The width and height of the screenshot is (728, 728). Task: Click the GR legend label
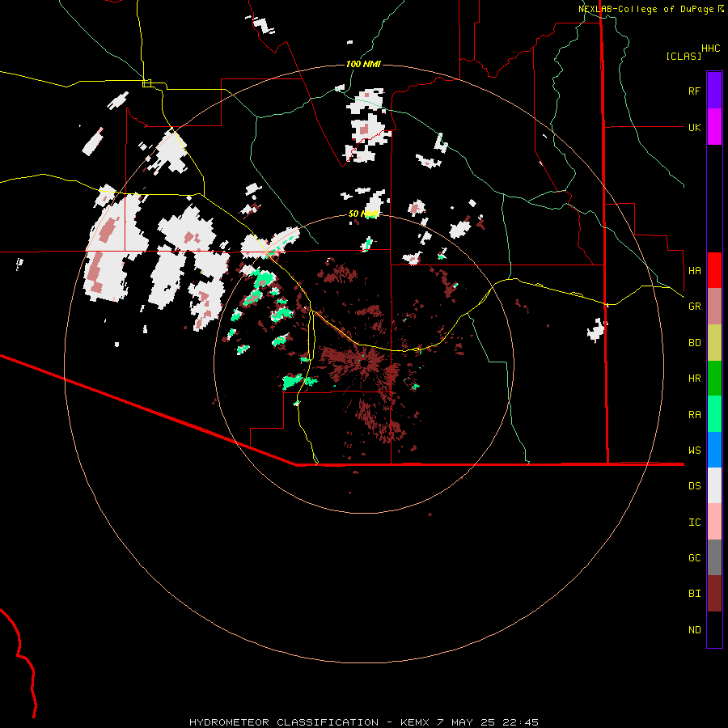tap(694, 306)
